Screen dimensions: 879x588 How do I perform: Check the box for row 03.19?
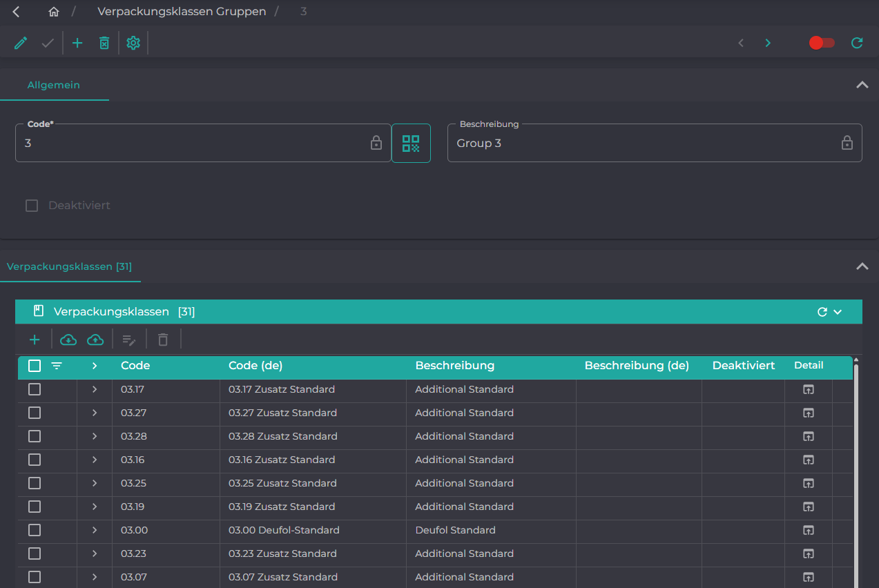[35, 507]
